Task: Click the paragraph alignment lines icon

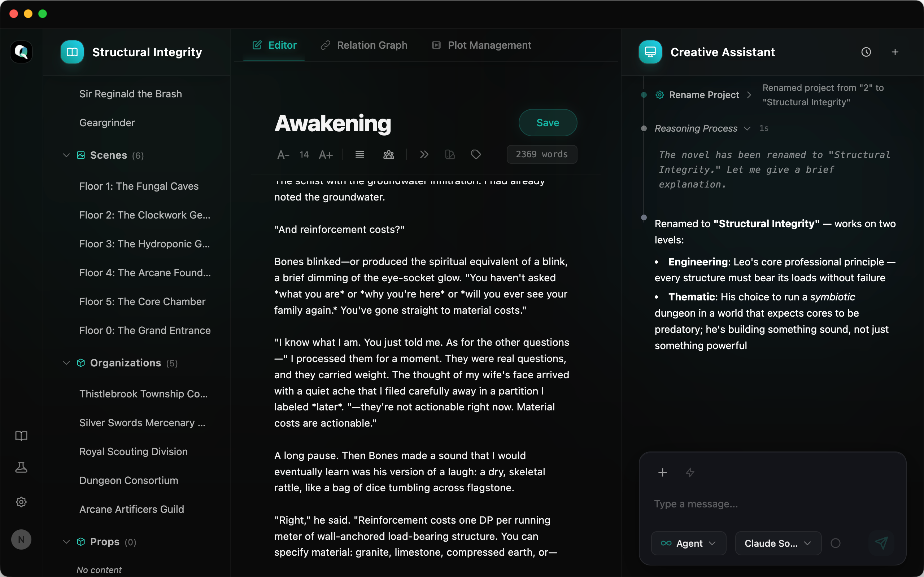Action: [359, 155]
